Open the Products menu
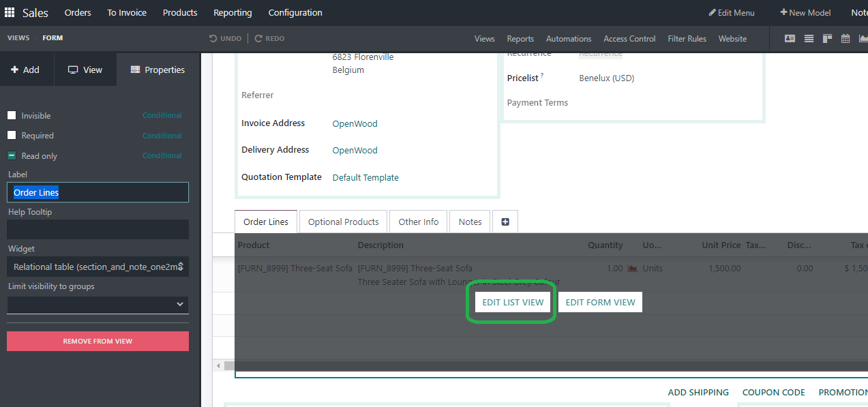The width and height of the screenshot is (868, 407). tap(180, 13)
